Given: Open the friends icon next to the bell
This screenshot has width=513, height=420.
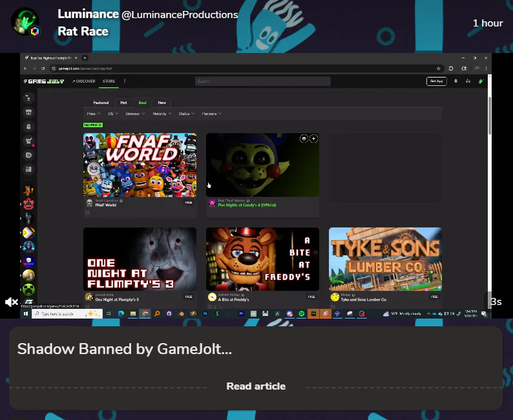Looking at the screenshot, I should click(468, 81).
